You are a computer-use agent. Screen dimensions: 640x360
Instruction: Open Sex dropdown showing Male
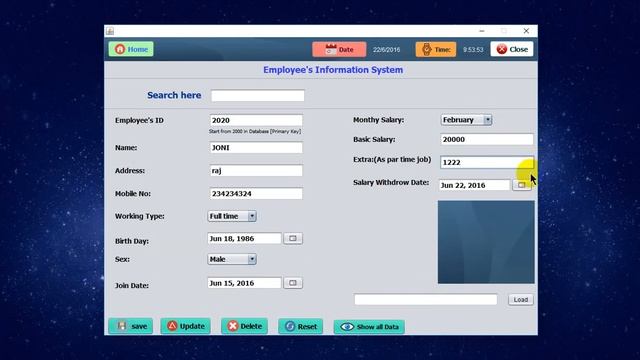(x=232, y=259)
